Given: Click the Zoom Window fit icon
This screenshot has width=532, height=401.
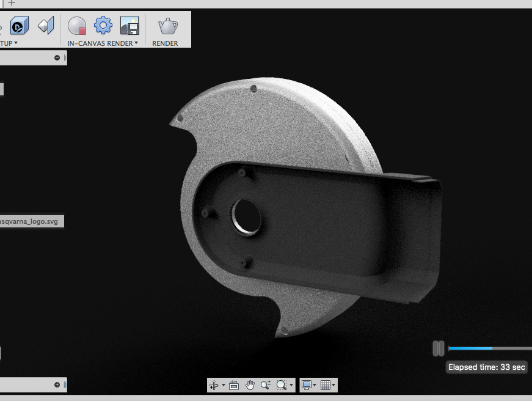Looking at the screenshot, I should pos(281,385).
